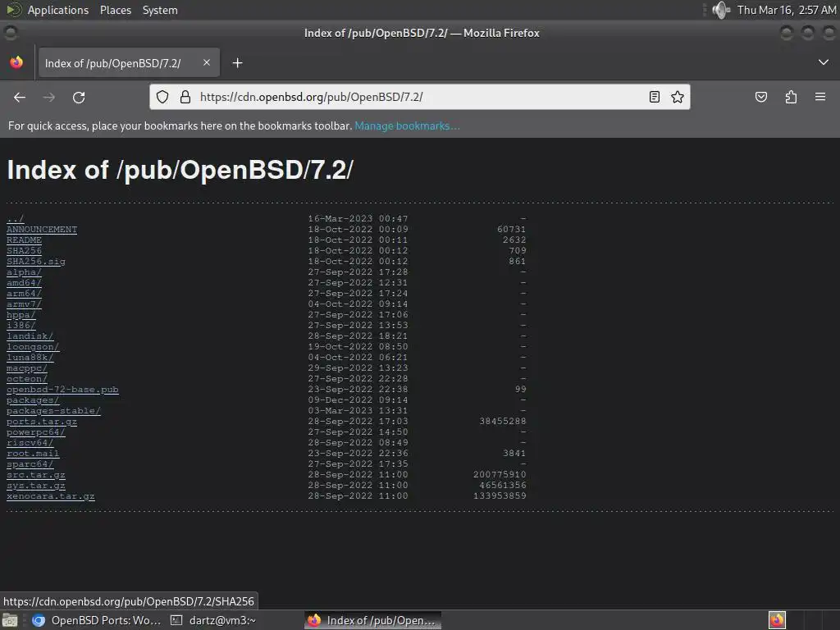
Task: Click the clock showing Thu Mar 16
Action: click(786, 10)
